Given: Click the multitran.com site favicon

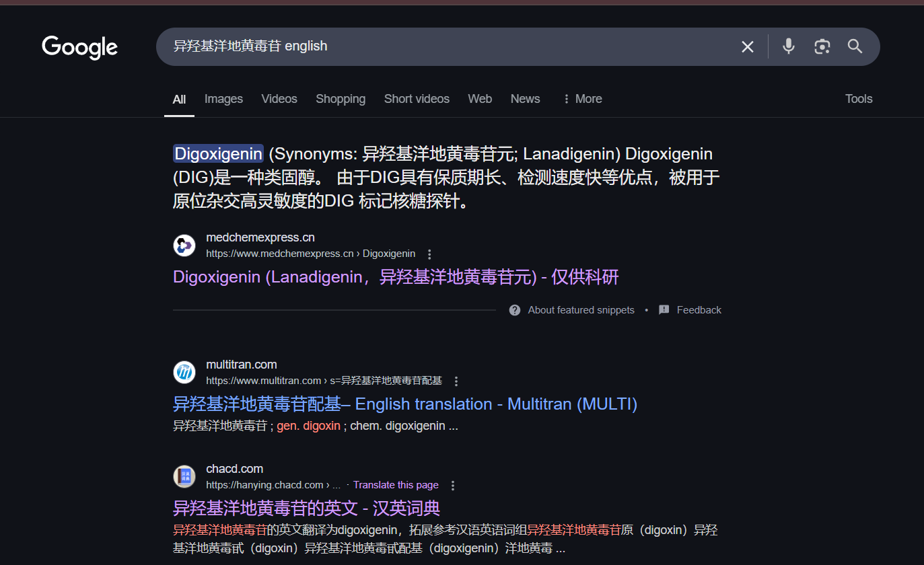Looking at the screenshot, I should [184, 373].
